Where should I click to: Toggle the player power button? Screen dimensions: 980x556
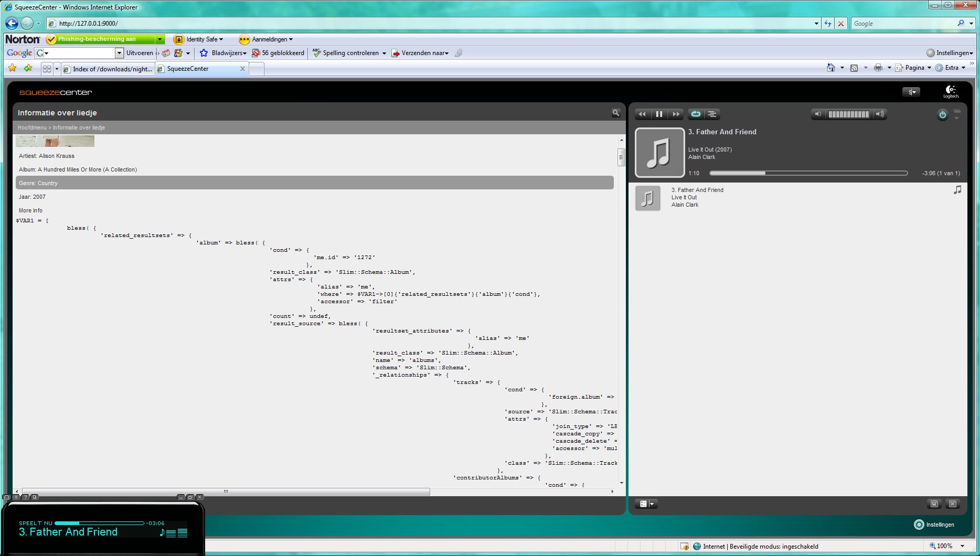(942, 115)
